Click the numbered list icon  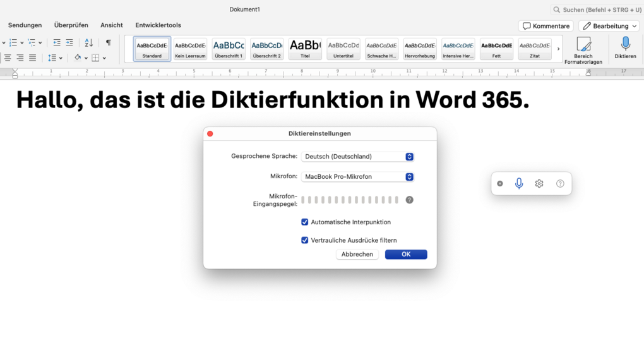[13, 42]
